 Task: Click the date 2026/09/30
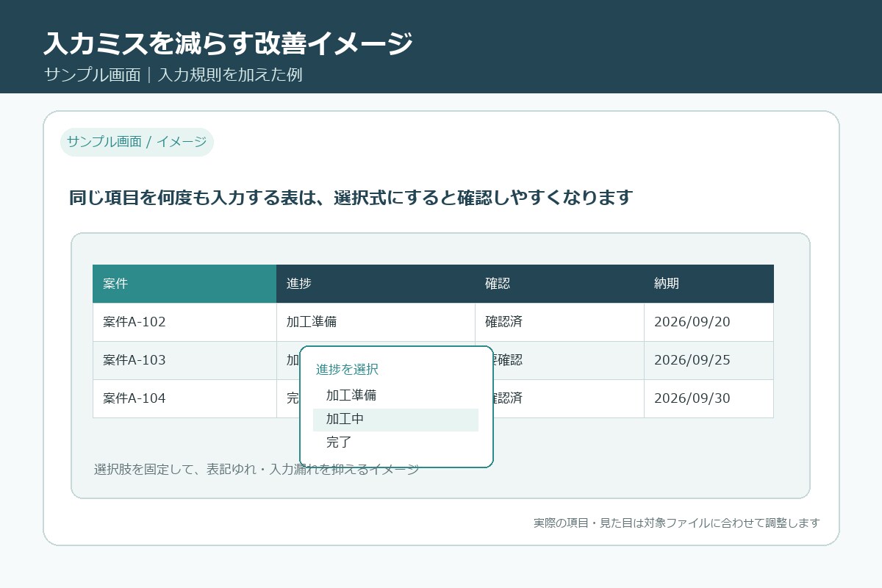pos(692,398)
